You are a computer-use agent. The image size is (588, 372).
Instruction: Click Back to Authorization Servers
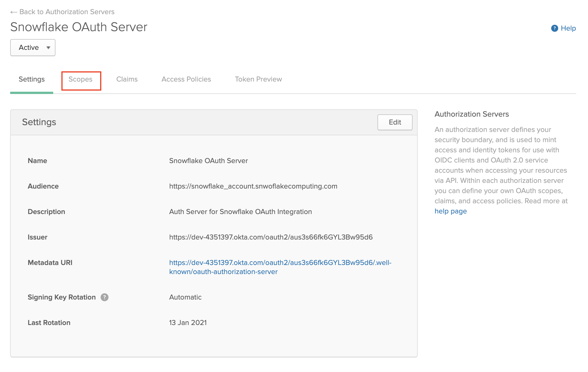click(67, 12)
